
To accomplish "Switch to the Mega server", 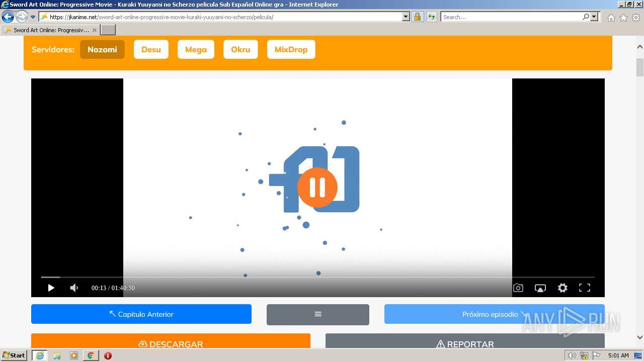I will coord(196,49).
